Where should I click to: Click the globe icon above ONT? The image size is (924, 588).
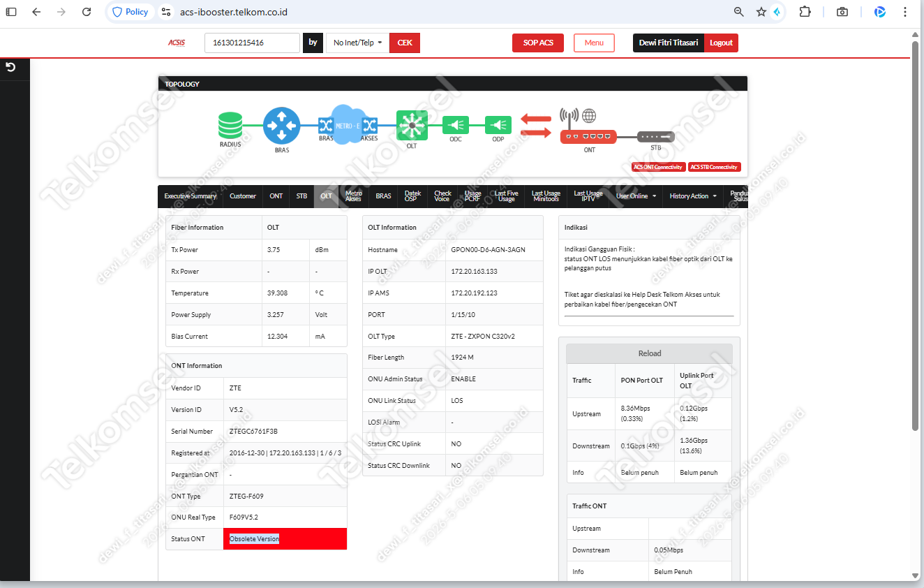pos(589,116)
